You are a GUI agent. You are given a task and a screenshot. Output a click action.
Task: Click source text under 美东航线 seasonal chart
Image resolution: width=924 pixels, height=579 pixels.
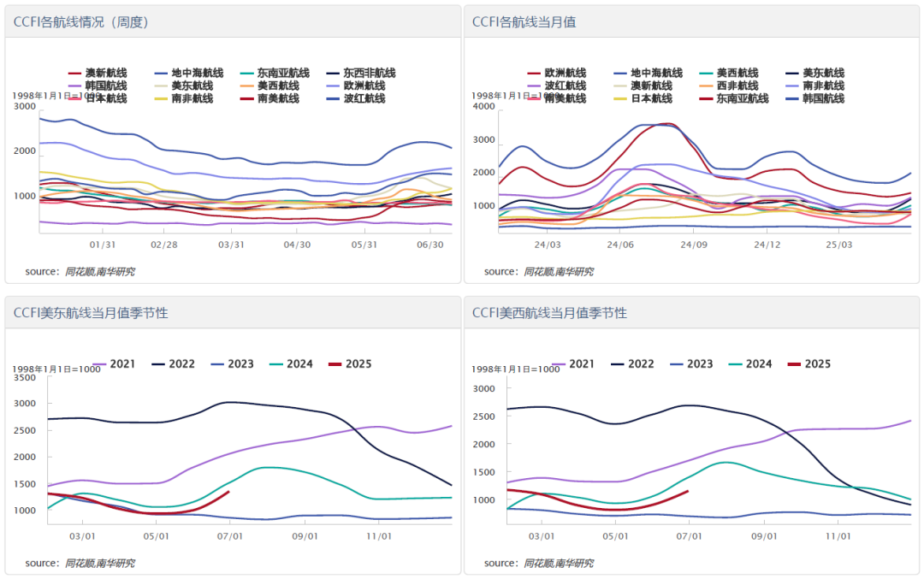pos(80,563)
